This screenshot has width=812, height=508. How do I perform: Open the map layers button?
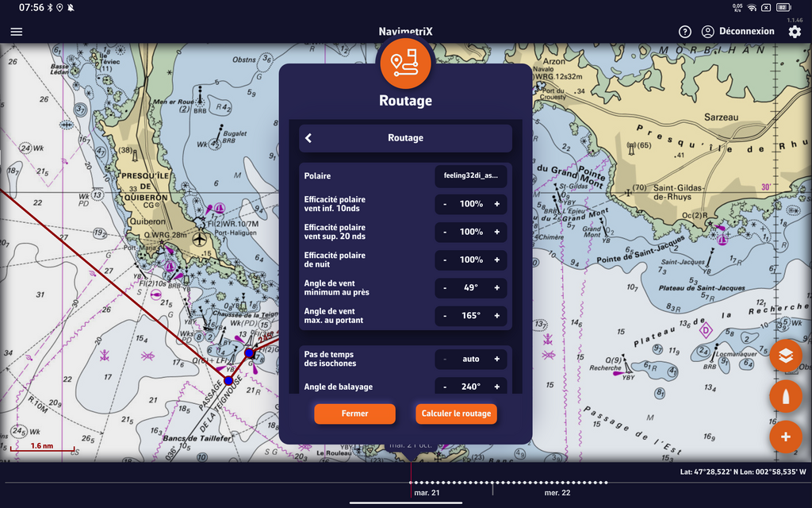pyautogui.click(x=785, y=356)
